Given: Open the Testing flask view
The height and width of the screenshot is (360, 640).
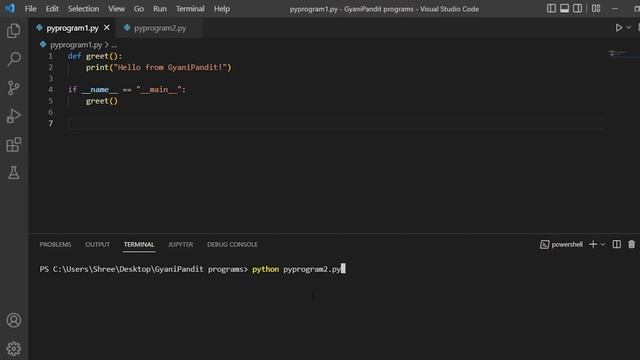Looking at the screenshot, I should 13,173.
